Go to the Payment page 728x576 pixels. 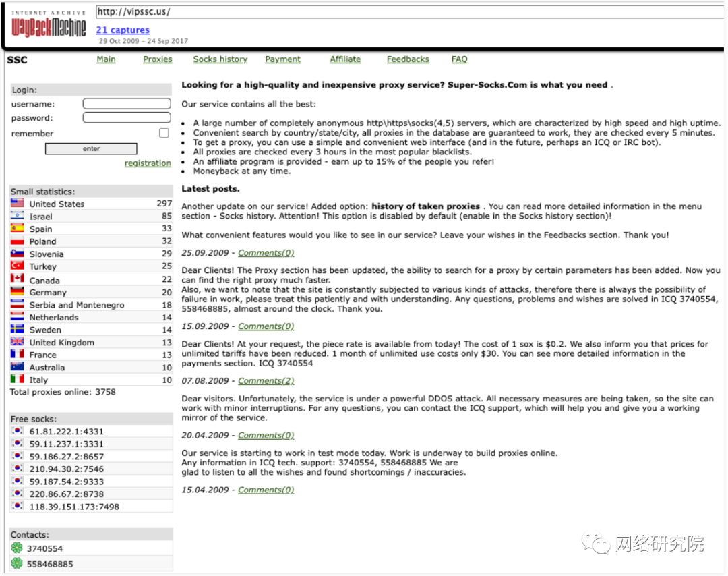coord(282,59)
